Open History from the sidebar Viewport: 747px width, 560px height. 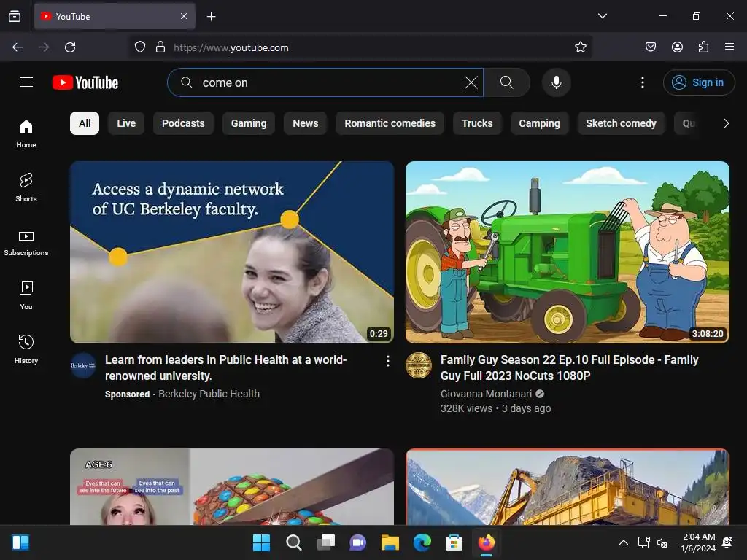tap(26, 349)
